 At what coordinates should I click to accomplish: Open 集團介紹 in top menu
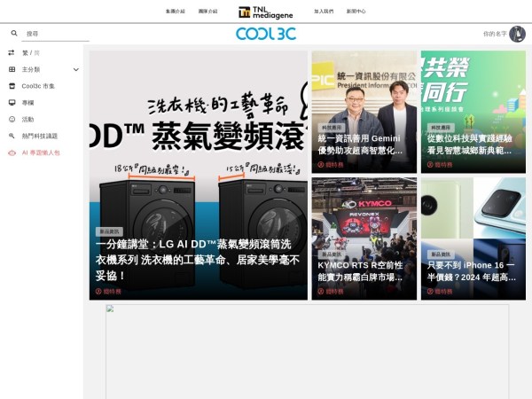(x=176, y=12)
